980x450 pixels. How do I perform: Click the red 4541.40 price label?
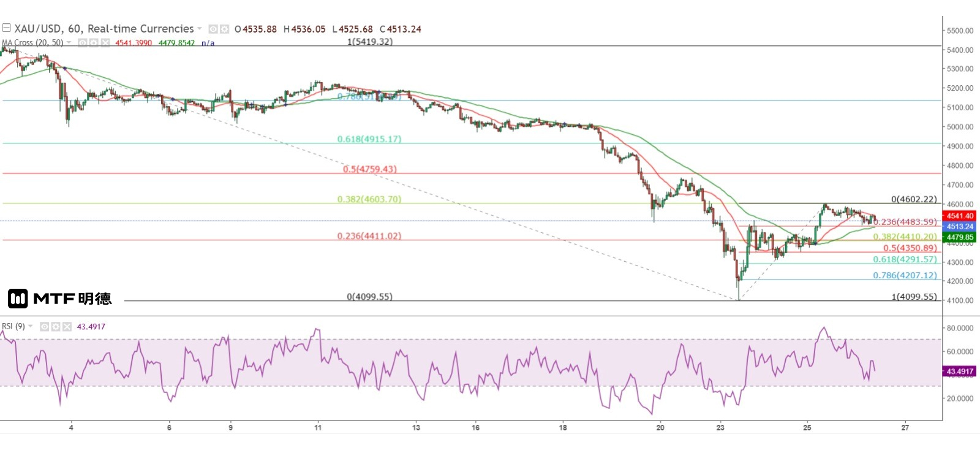click(959, 216)
